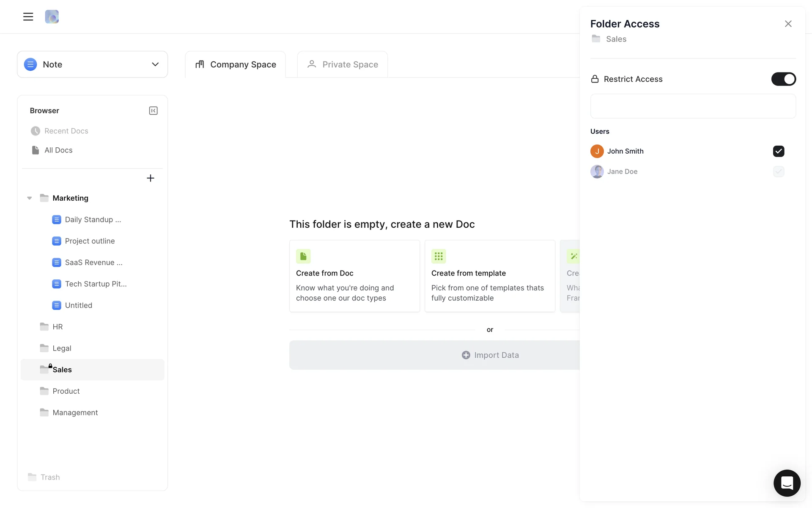
Task: Collapse the Marketing folder tree
Action: tap(30, 198)
